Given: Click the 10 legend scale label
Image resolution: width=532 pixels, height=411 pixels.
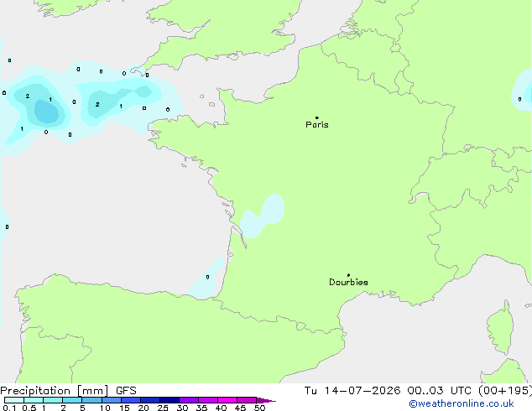Looking at the screenshot, I should 105,408.
